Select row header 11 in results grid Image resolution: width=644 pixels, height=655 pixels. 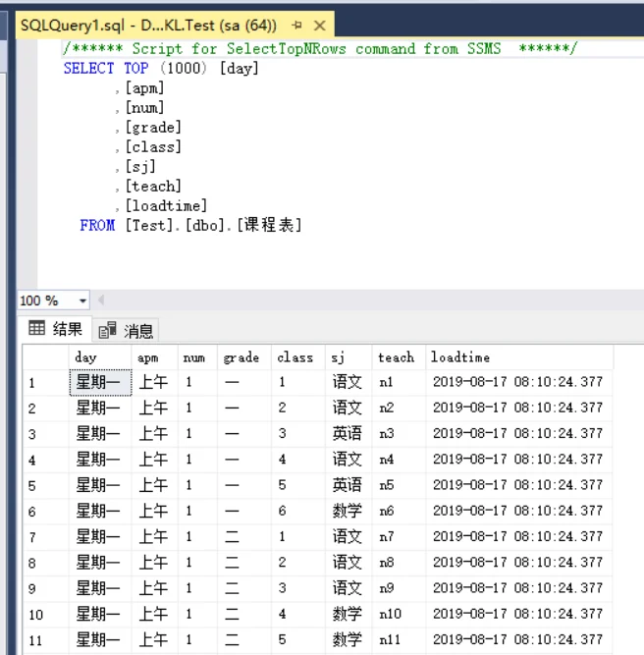tap(45, 640)
